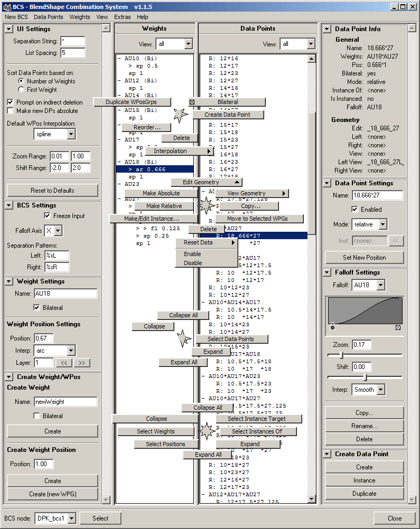This screenshot has width=420, height=529.
Task: Select the First Weight radio button
Action: click(21, 90)
